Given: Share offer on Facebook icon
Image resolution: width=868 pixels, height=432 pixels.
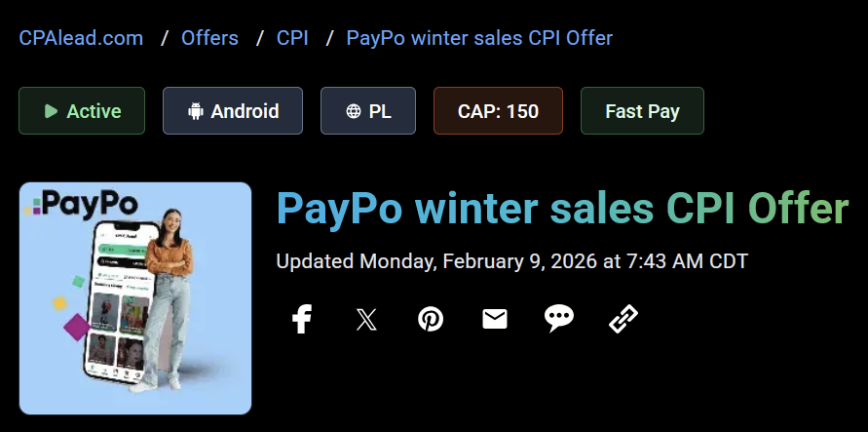Looking at the screenshot, I should point(302,319).
